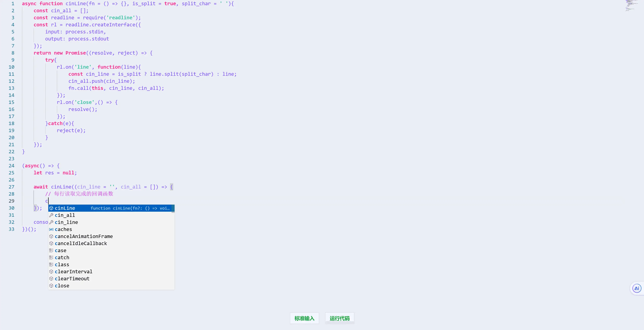Pick clearTimeout from completion list
The height and width of the screenshot is (330, 644).
pos(72,278)
